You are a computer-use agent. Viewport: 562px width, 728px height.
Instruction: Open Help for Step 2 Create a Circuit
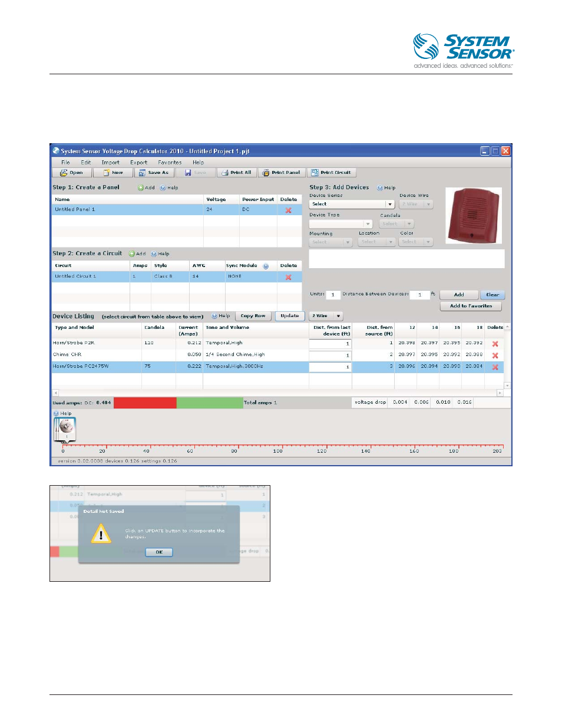160,254
